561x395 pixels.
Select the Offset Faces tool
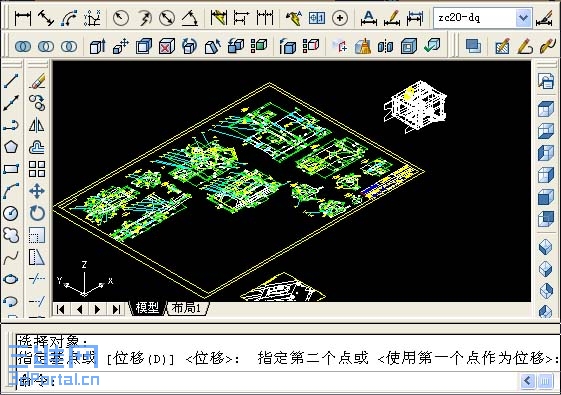[144, 46]
